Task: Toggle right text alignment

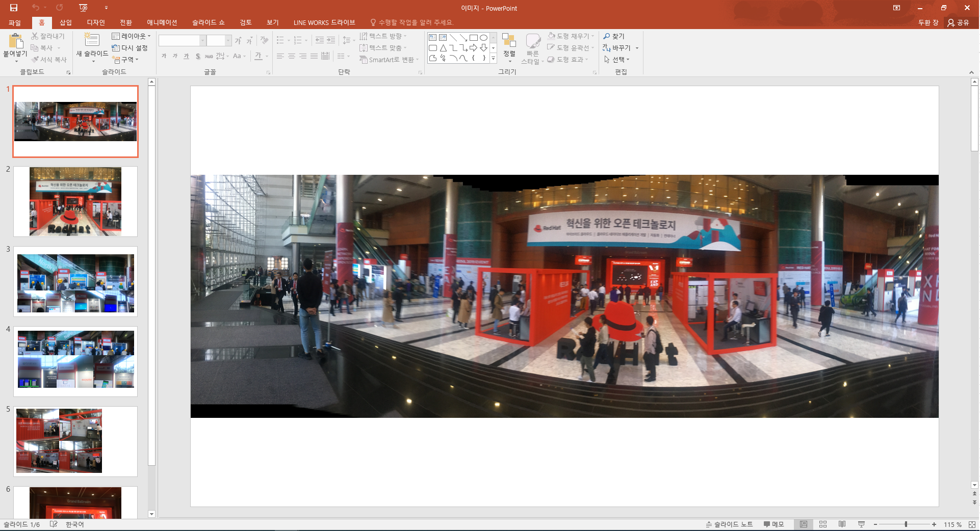Action: (303, 56)
